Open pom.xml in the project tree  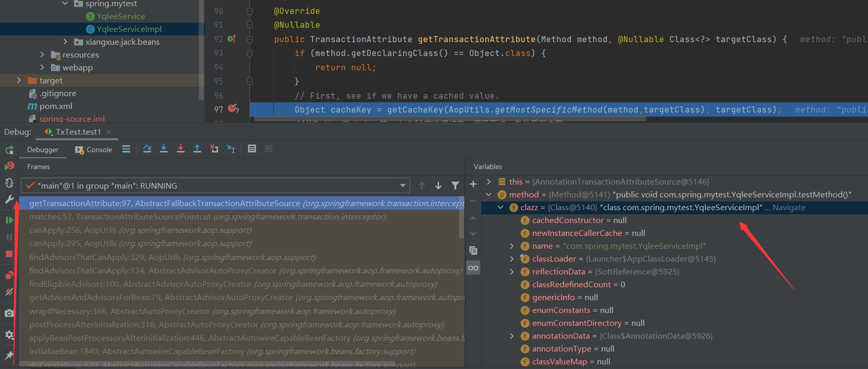click(55, 106)
